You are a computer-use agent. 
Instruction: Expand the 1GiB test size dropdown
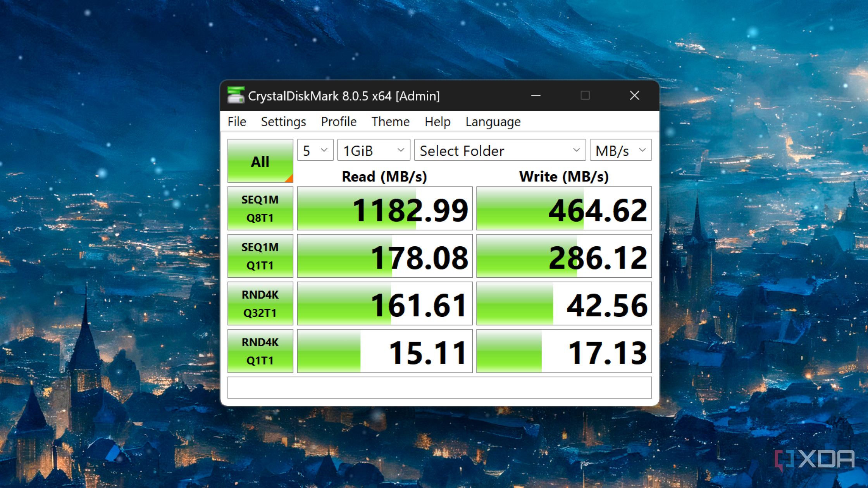tap(374, 150)
